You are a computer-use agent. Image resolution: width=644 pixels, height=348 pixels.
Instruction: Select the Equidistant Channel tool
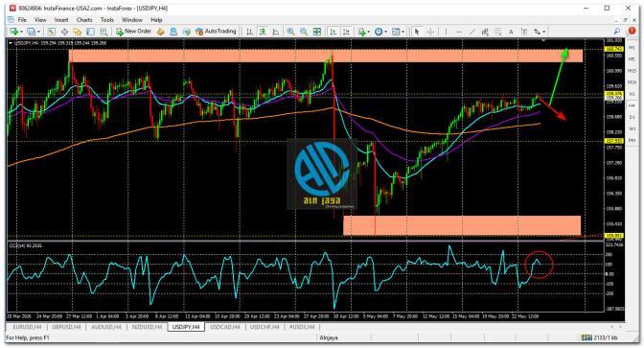point(485,32)
